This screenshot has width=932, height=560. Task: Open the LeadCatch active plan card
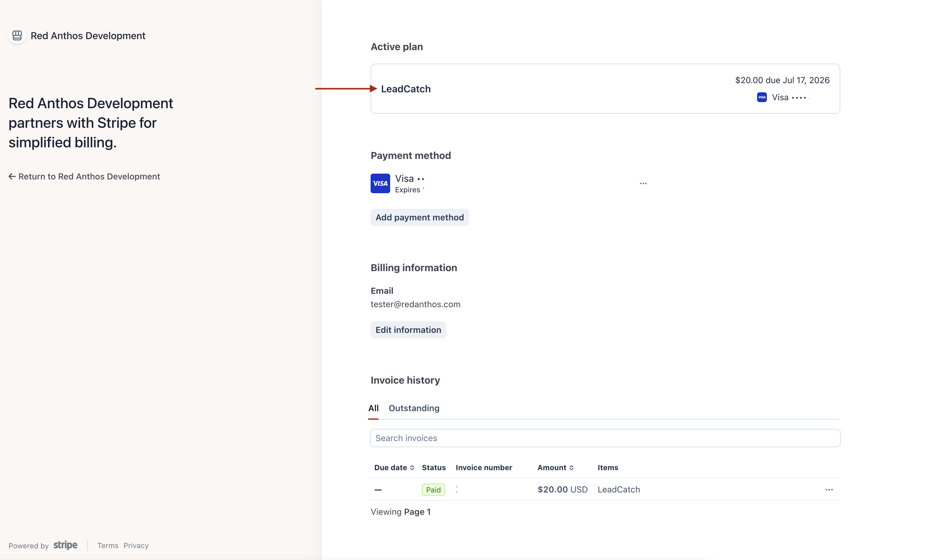pyautogui.click(x=605, y=89)
